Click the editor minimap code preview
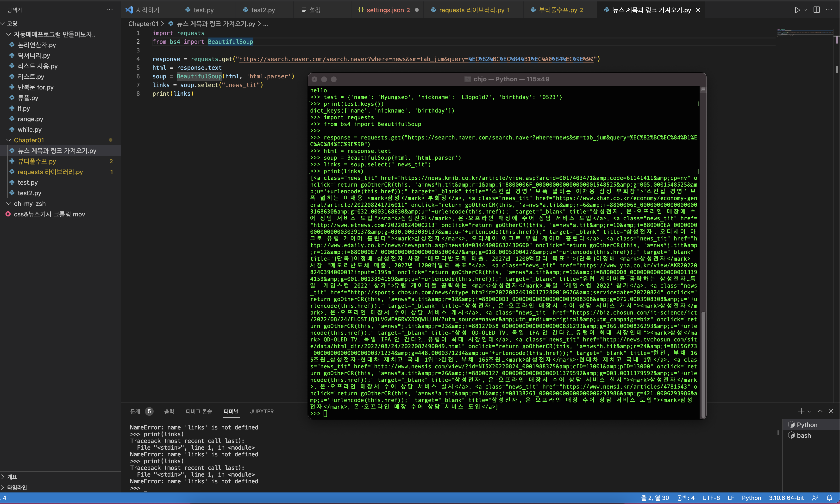Viewport: 840px width, 504px height. point(805,33)
